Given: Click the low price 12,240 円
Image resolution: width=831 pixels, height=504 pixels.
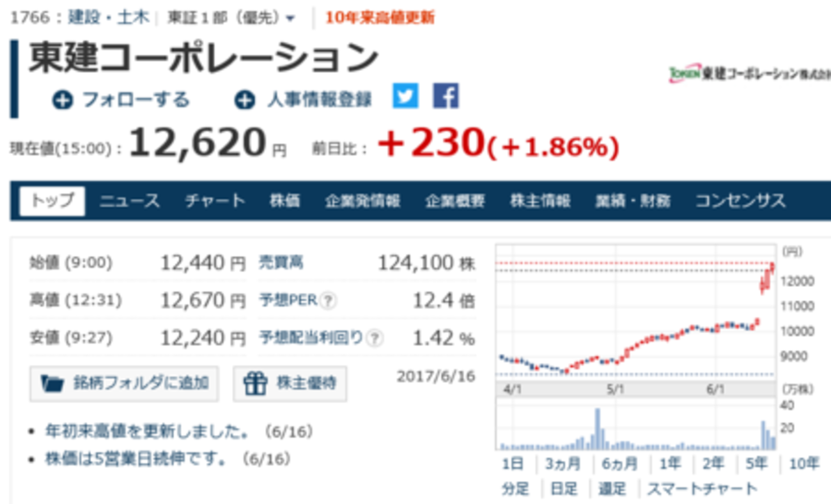Looking at the screenshot, I should [x=203, y=337].
